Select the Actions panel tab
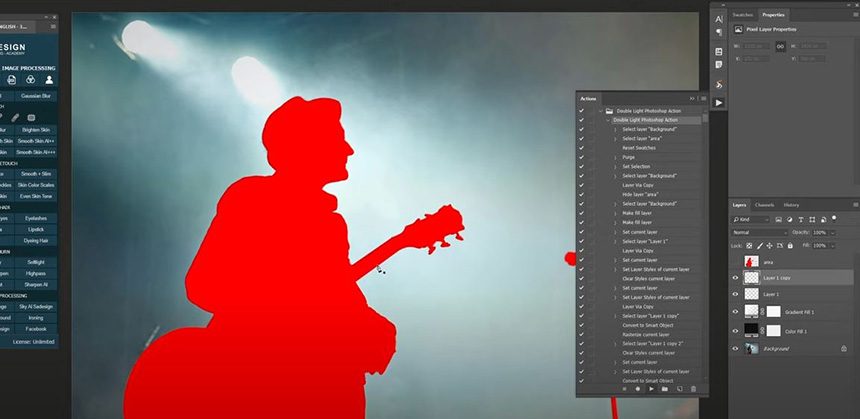The height and width of the screenshot is (419, 860). point(588,99)
